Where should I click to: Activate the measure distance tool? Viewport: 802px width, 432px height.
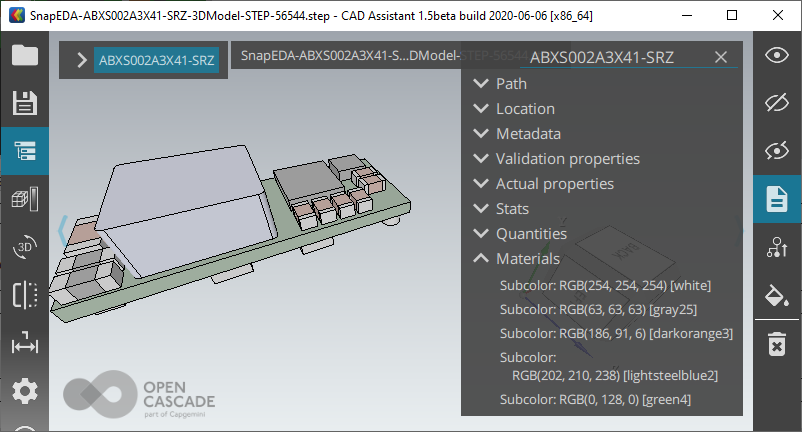click(24, 344)
